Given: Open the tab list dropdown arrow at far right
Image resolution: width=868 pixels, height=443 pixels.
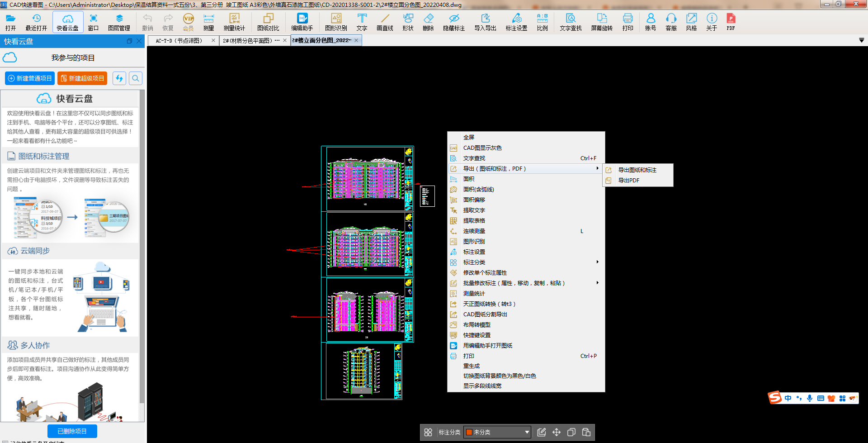Looking at the screenshot, I should [861, 40].
